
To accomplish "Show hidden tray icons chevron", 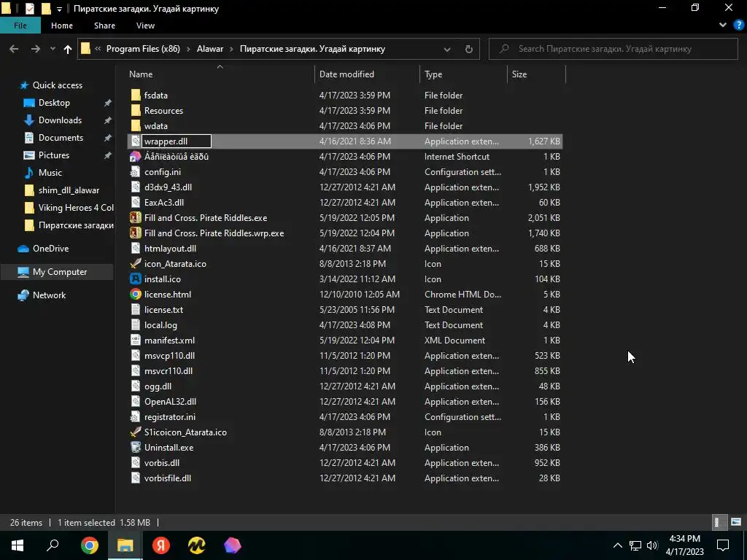I will click(617, 545).
